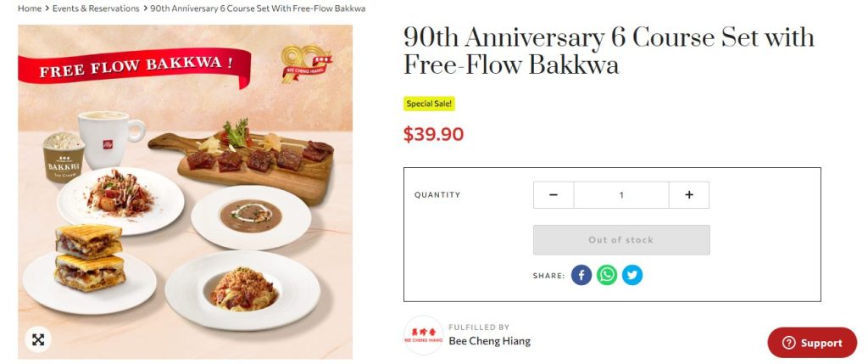This screenshot has height=364, width=868.
Task: Visit the Bee Cheng Hiang seller link
Action: pos(489,341)
